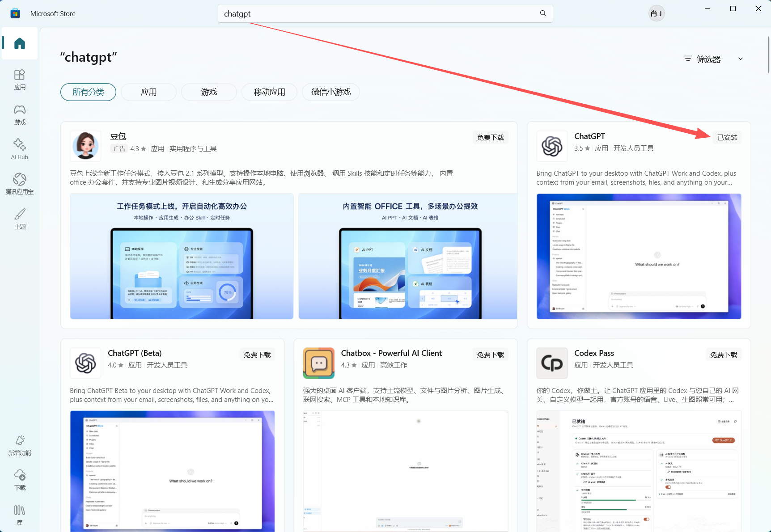The image size is (771, 532).
Task: Click the Chatbox - Powerful AI Client title
Action: tap(391, 353)
